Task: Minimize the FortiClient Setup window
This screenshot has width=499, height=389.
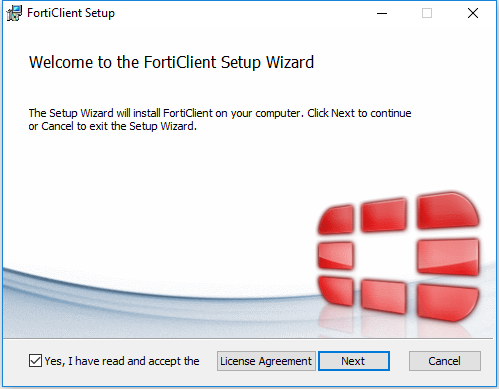Action: click(x=382, y=13)
